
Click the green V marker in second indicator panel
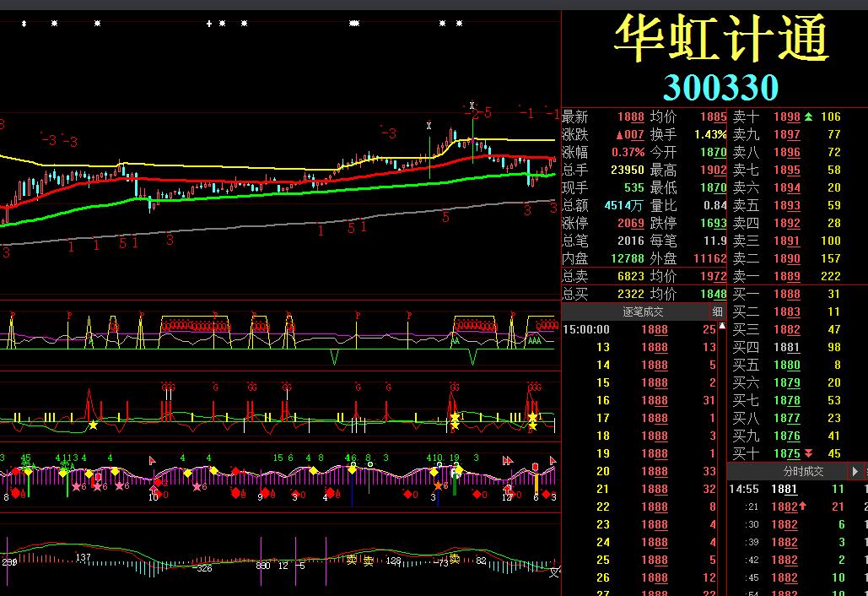coord(334,357)
